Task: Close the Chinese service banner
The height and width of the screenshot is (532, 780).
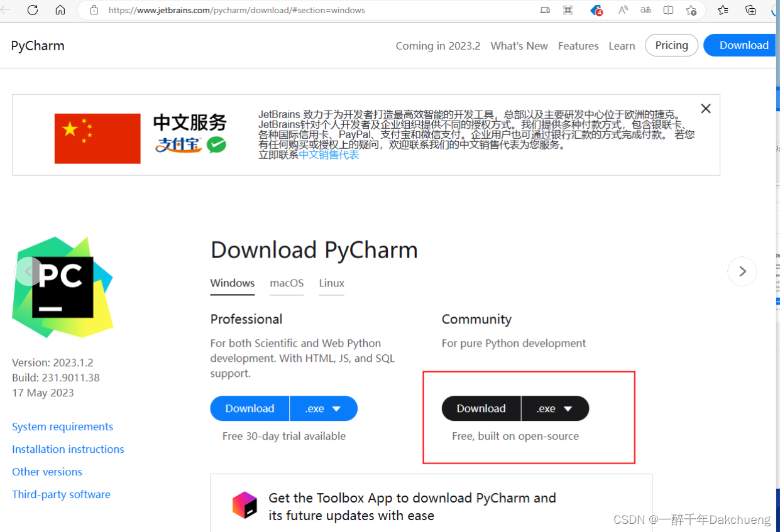Action: (706, 109)
